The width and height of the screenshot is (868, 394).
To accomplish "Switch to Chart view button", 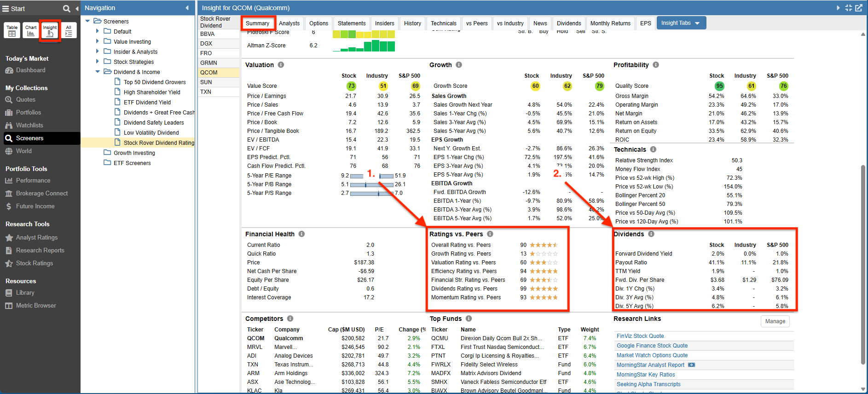I will click(31, 30).
